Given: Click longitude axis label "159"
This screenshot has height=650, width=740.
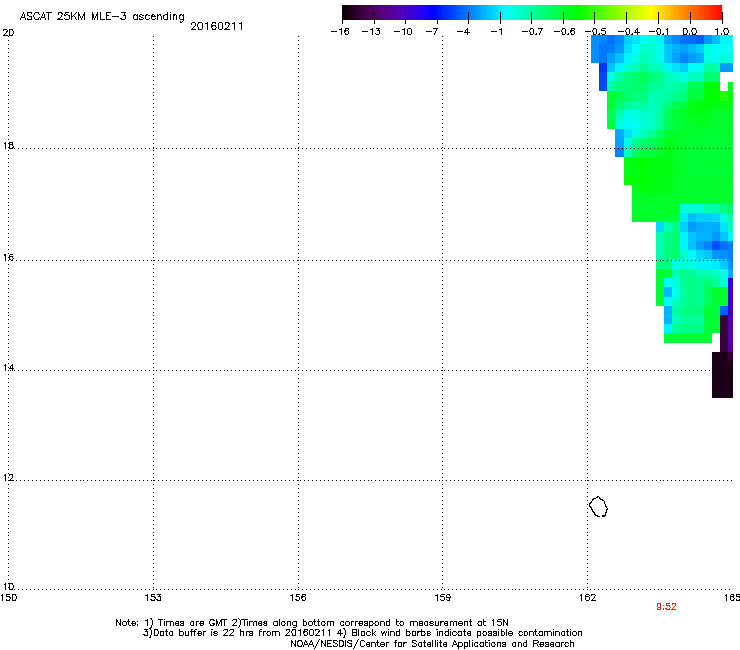Looking at the screenshot, I should (x=443, y=598).
